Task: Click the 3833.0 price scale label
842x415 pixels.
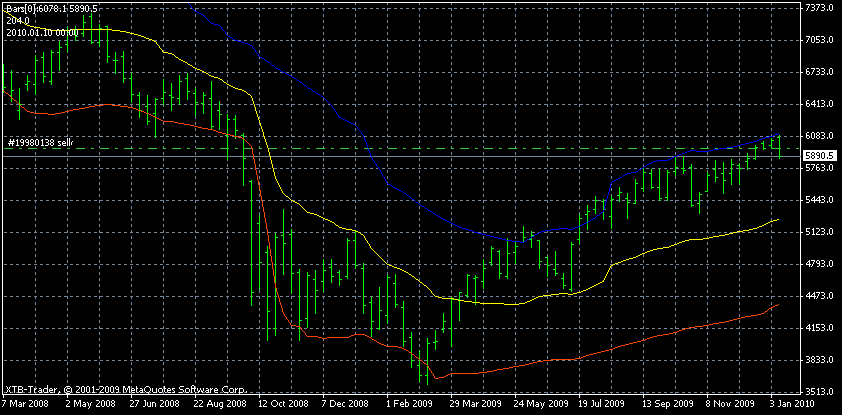Action: click(820, 360)
